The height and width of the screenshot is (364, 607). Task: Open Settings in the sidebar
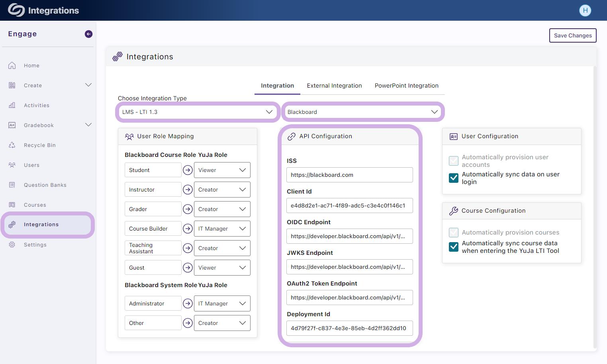coord(35,245)
